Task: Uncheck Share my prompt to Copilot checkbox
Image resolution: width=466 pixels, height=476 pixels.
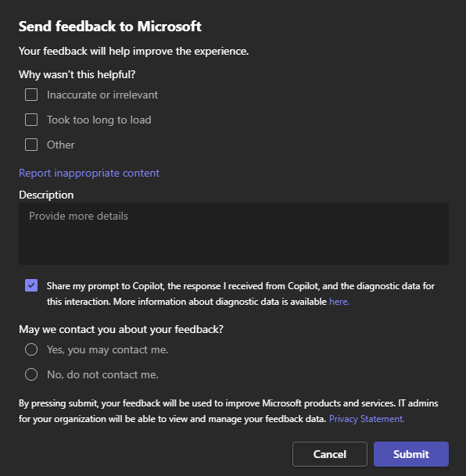Action: pyautogui.click(x=31, y=285)
